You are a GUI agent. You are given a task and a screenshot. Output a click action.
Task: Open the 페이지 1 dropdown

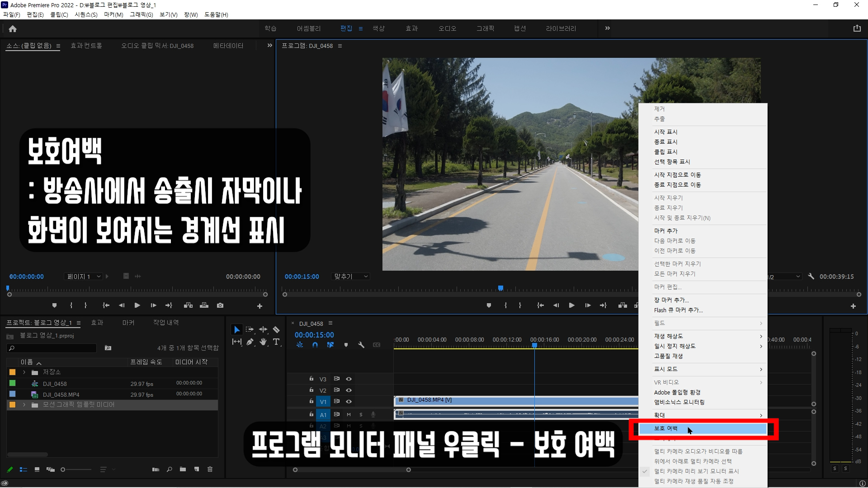pyautogui.click(x=84, y=277)
